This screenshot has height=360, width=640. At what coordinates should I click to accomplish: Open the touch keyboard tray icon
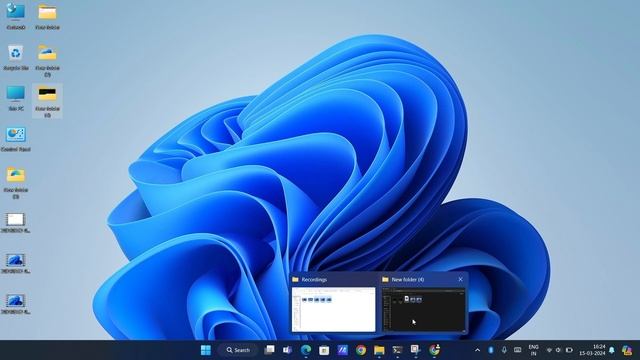click(x=518, y=350)
